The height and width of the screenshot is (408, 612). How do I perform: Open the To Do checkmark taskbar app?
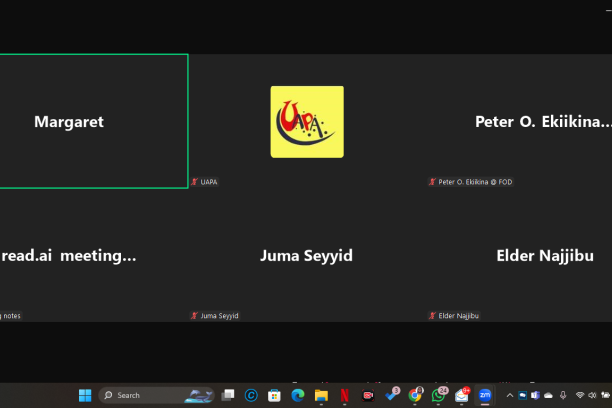coord(392,394)
